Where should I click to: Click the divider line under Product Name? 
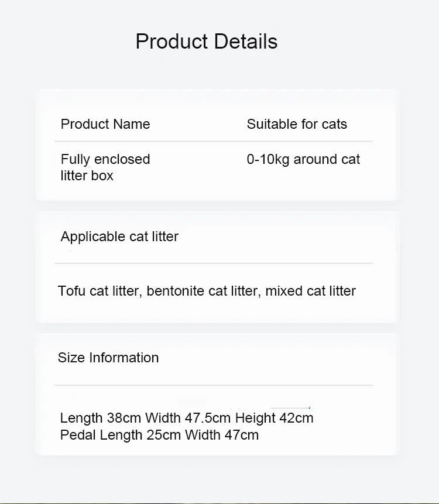214,141
